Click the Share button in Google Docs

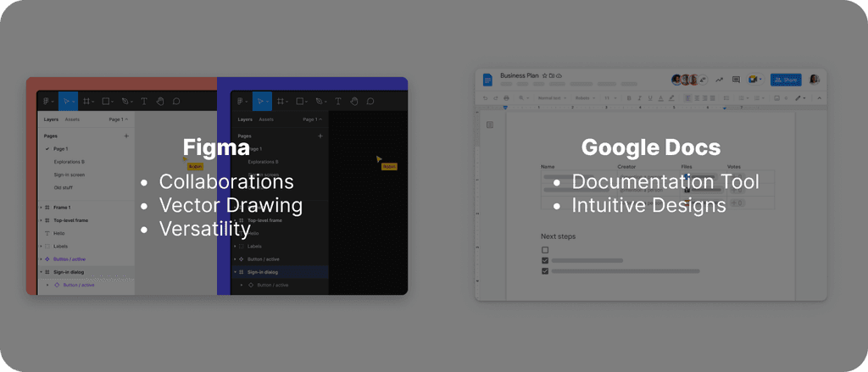pyautogui.click(x=786, y=79)
